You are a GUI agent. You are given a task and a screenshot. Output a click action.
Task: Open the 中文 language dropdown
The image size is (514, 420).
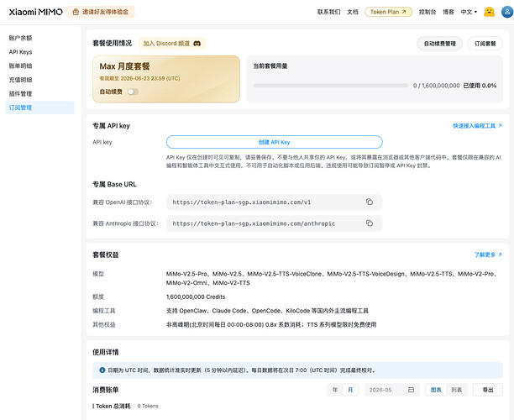click(x=469, y=12)
